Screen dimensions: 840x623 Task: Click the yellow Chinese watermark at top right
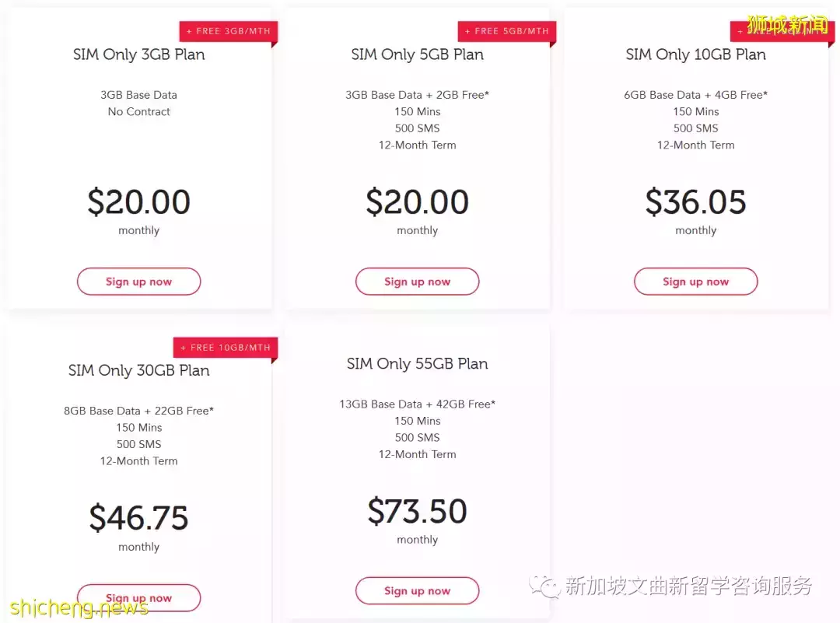[787, 25]
